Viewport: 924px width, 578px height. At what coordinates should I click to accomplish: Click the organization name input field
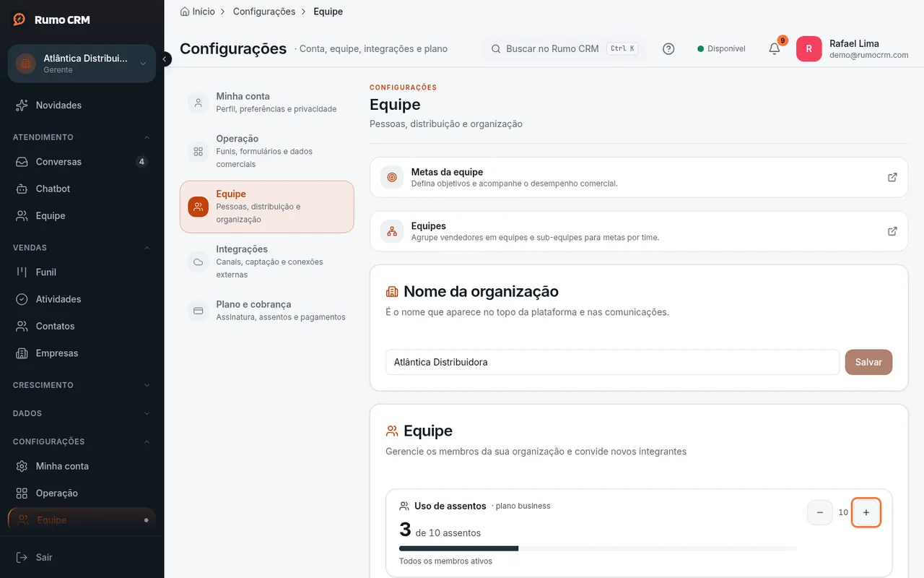[612, 362]
